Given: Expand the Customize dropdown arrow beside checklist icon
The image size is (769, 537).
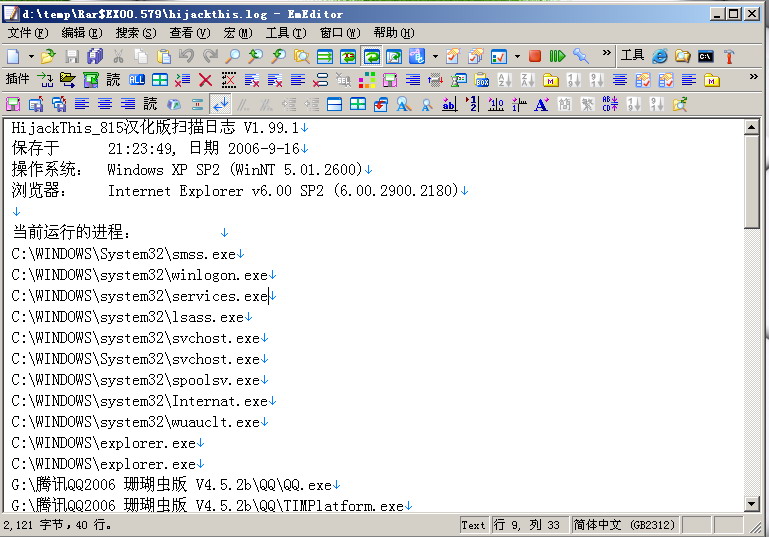Looking at the screenshot, I should (x=517, y=56).
